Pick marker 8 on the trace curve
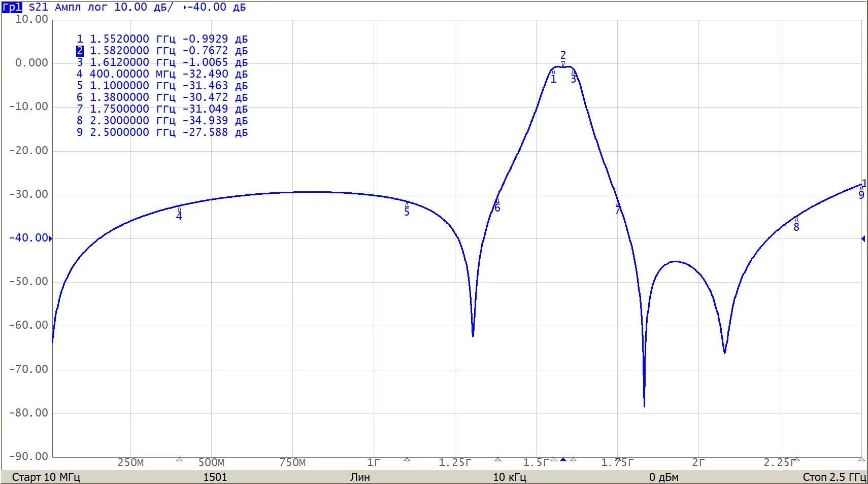The width and height of the screenshot is (868, 484). point(796,224)
